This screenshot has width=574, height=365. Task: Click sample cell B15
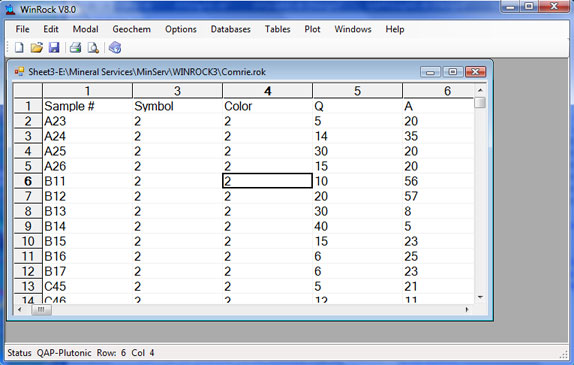[87, 241]
